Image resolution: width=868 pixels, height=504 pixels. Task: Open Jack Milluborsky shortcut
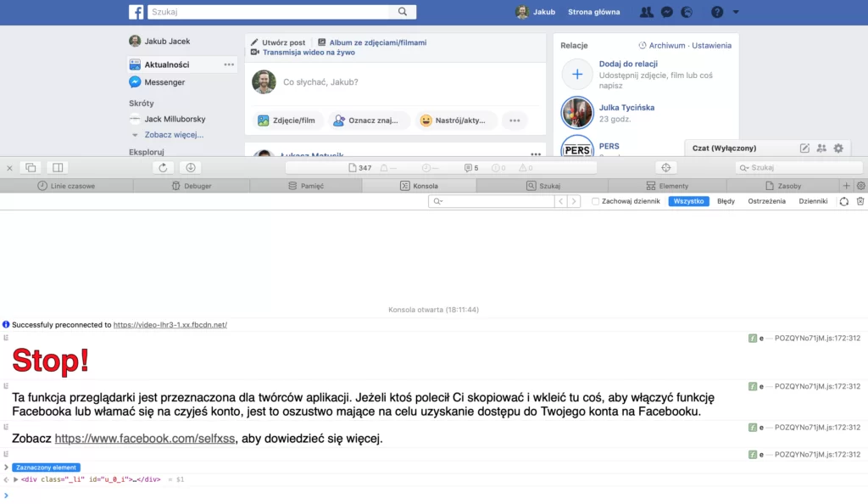(x=167, y=119)
